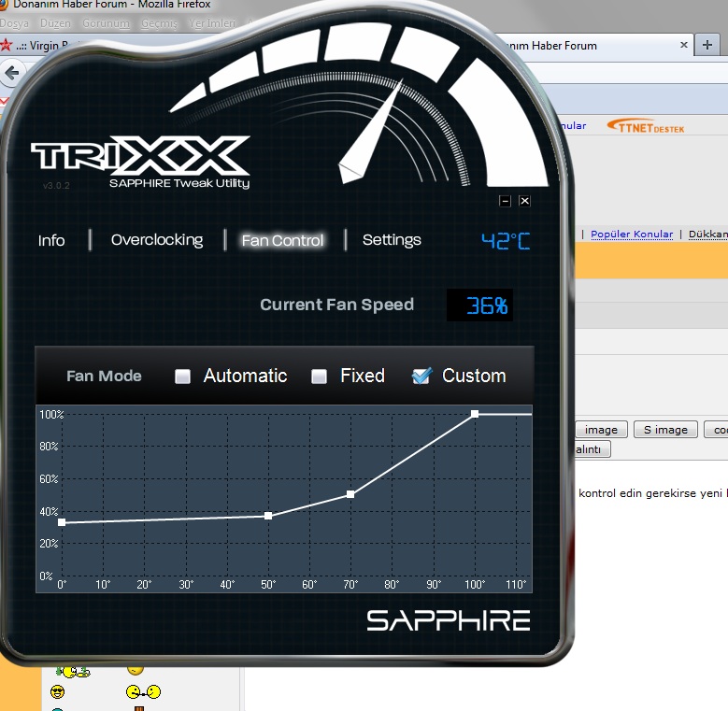
Task: Click the TRIXX version v3.0.2 text
Action: [56, 186]
